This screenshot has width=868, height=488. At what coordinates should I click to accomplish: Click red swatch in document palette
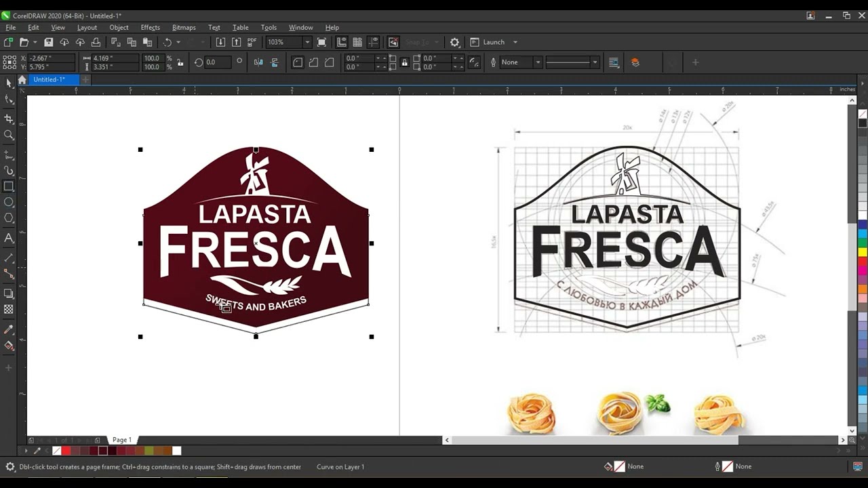point(66,451)
